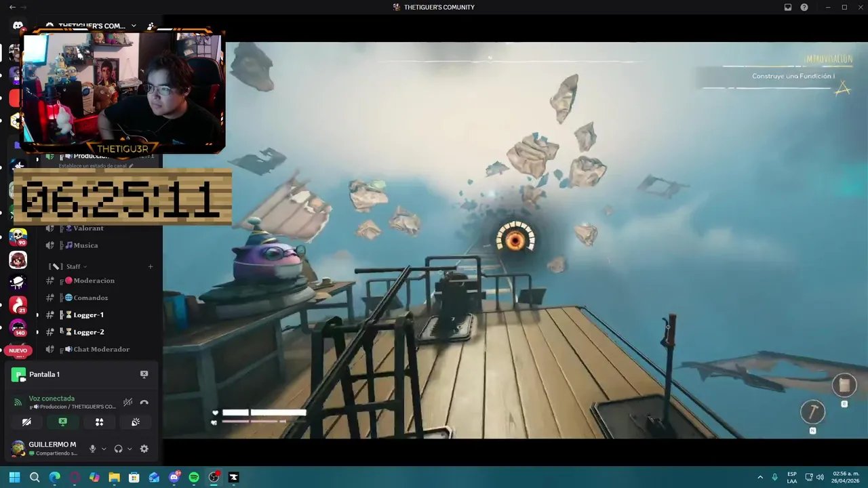Image resolution: width=868 pixels, height=488 pixels.
Task: Open File Explorer from the taskbar
Action: tap(114, 477)
